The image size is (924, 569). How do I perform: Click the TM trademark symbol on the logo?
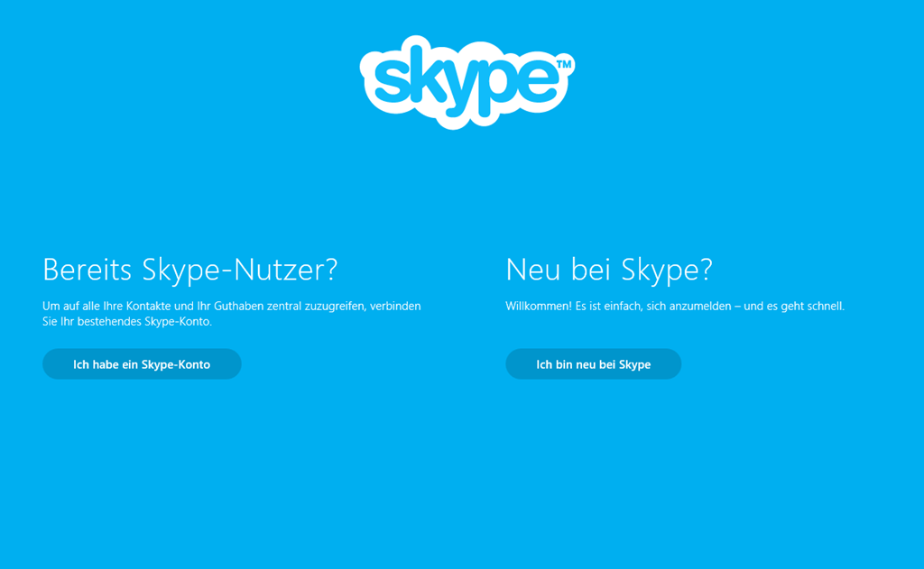point(564,65)
